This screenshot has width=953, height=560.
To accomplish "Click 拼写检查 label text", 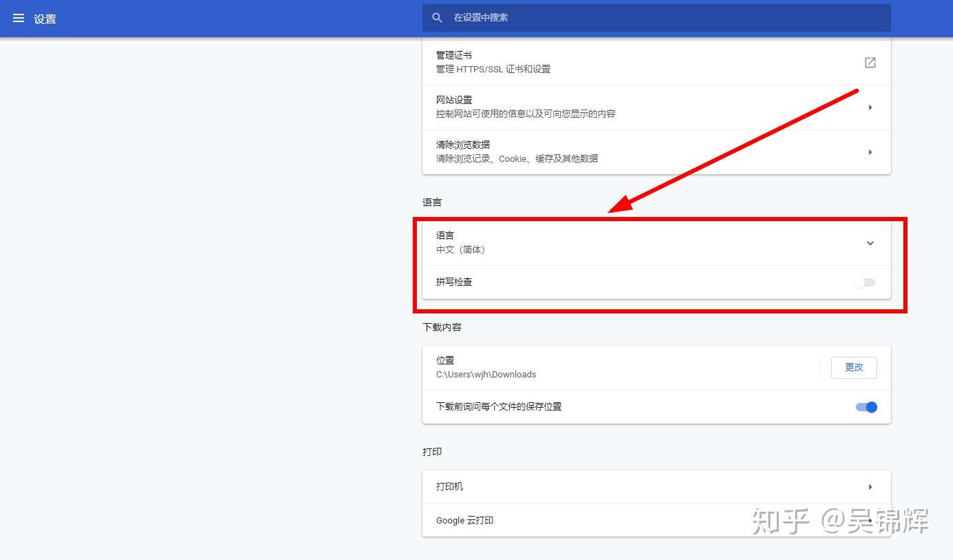I will [x=454, y=282].
